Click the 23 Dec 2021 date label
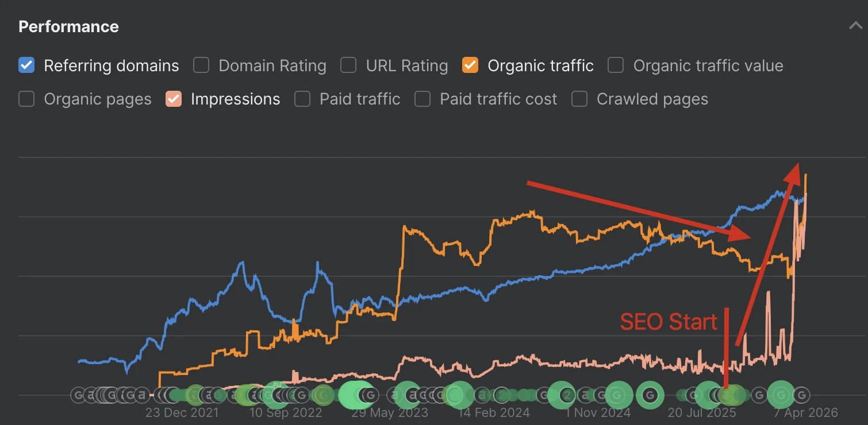 coord(182,413)
